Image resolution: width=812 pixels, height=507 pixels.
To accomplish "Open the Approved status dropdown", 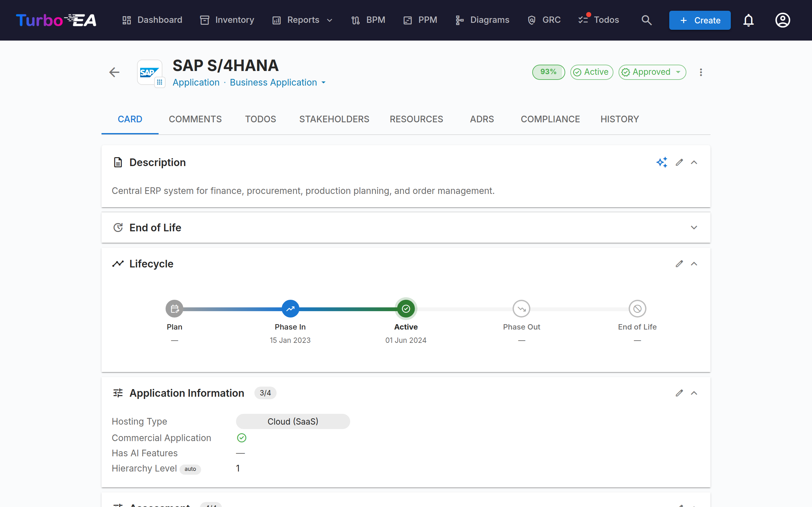I will (x=652, y=72).
